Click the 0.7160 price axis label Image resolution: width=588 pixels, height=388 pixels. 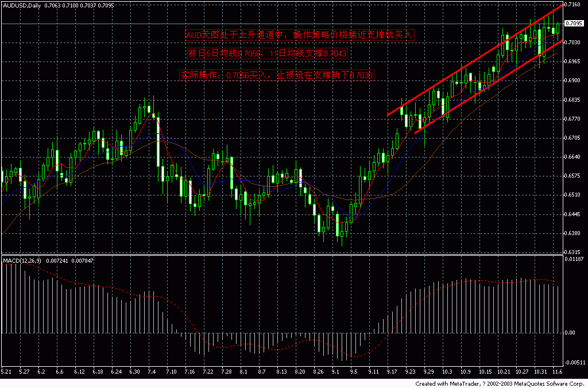coord(574,5)
